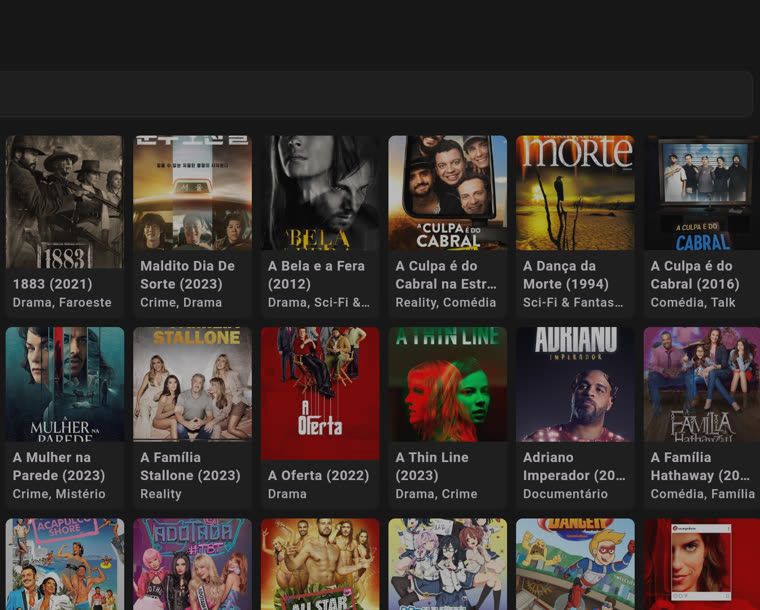This screenshot has width=760, height=610.
Task: Click title 'A Bela e a Fera (2012)'
Action: [x=316, y=275]
